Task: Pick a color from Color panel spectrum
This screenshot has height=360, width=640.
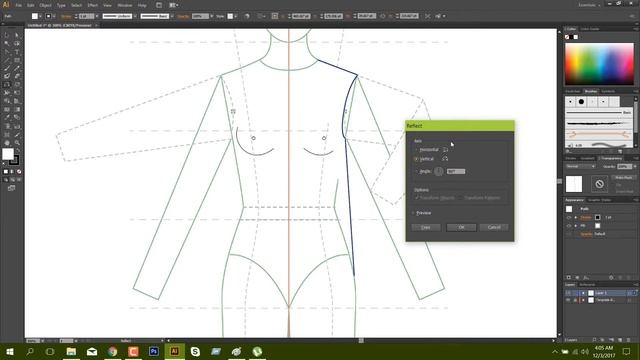Action: [599, 64]
